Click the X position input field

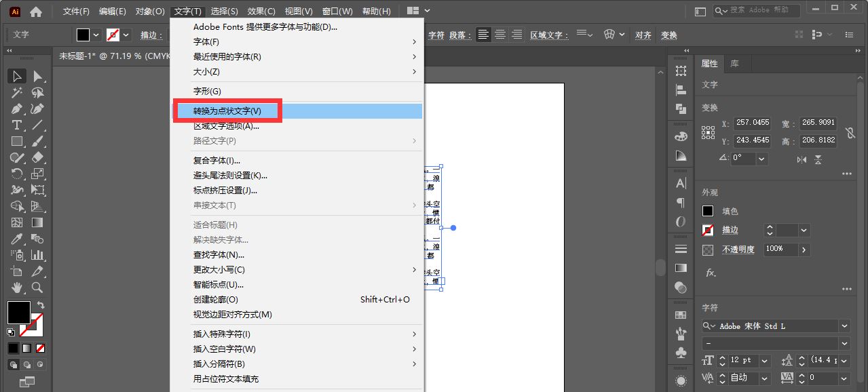[x=752, y=123]
